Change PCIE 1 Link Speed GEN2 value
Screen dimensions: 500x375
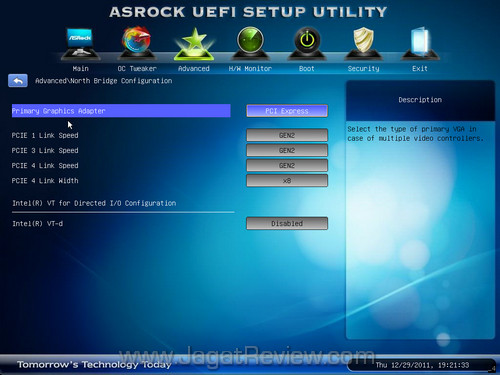[x=287, y=135]
